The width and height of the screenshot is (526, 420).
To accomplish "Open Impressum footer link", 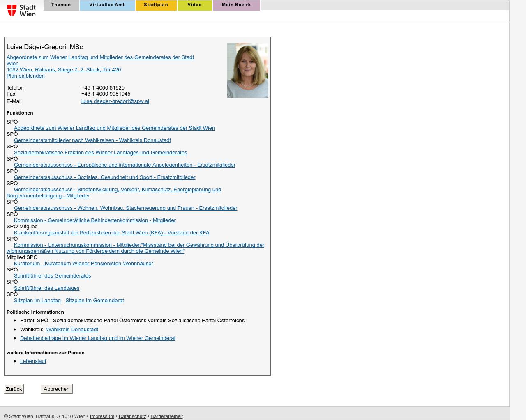I will click(x=102, y=416).
